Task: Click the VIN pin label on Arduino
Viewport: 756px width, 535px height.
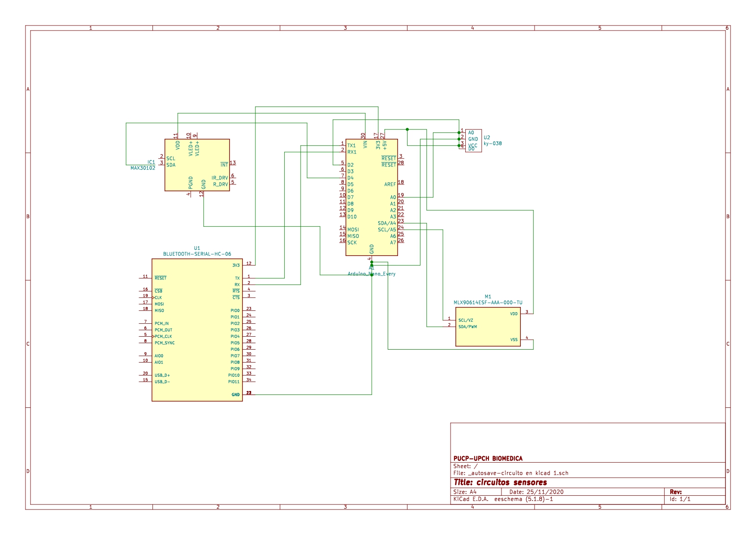Action: (365, 144)
